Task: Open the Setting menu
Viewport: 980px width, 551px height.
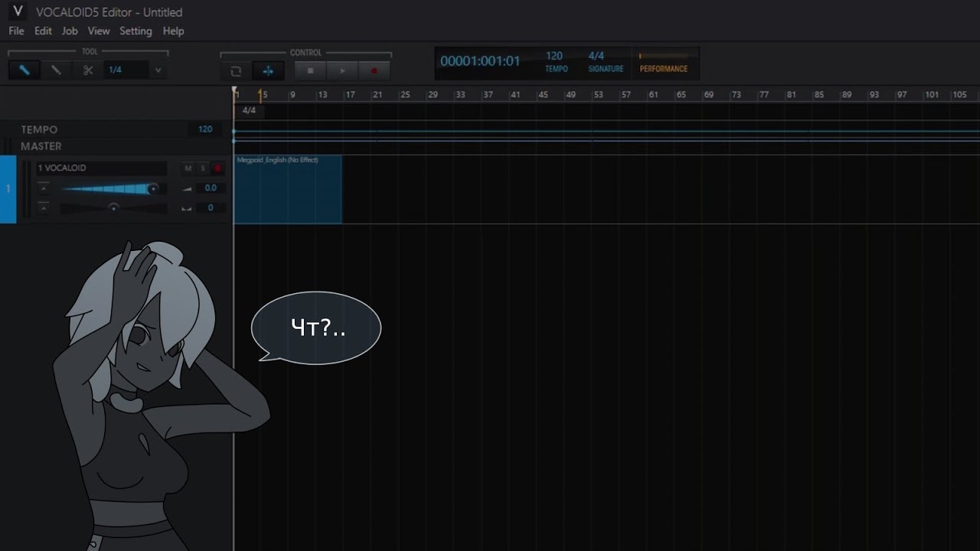Action: click(136, 31)
